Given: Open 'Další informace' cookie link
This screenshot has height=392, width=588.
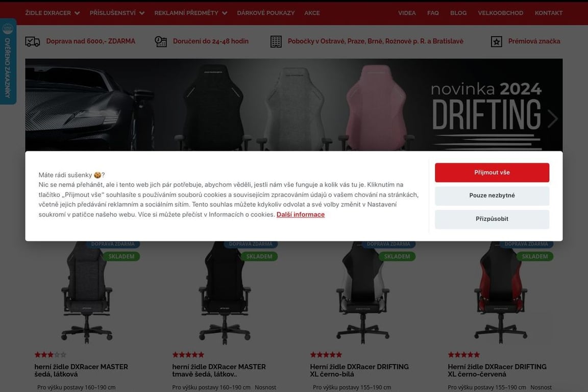Looking at the screenshot, I should (x=301, y=214).
